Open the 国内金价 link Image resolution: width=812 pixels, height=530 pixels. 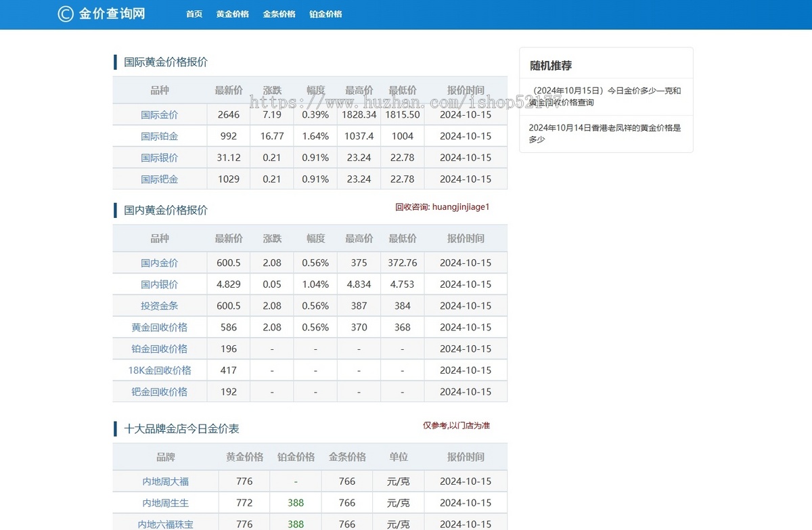coord(160,263)
